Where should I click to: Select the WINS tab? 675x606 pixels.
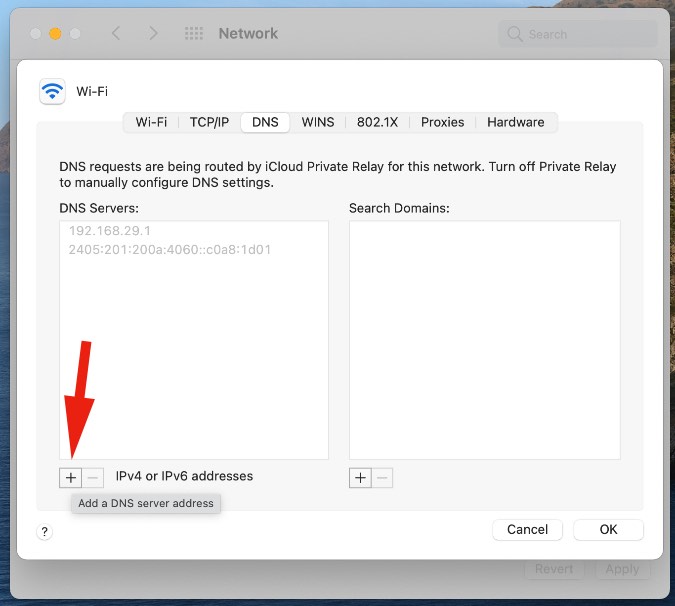[318, 122]
